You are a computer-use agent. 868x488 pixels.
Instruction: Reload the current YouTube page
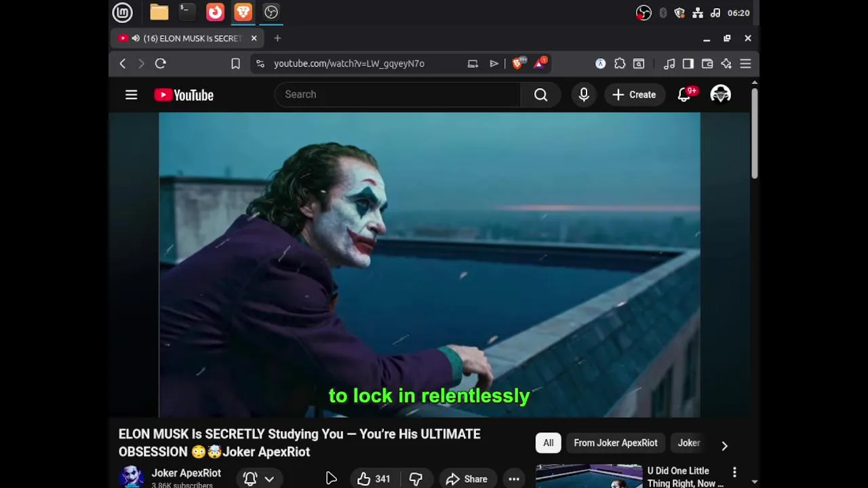click(x=161, y=64)
